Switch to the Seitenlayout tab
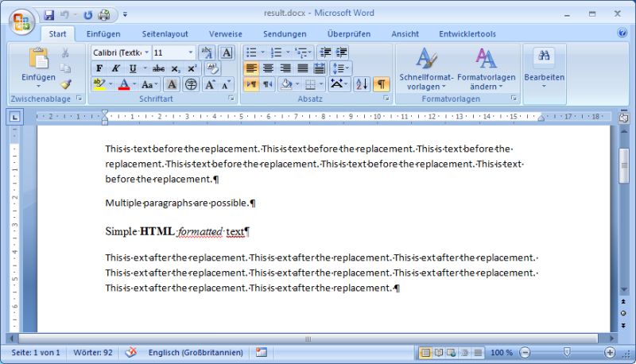This screenshot has height=364, width=636. (x=165, y=34)
